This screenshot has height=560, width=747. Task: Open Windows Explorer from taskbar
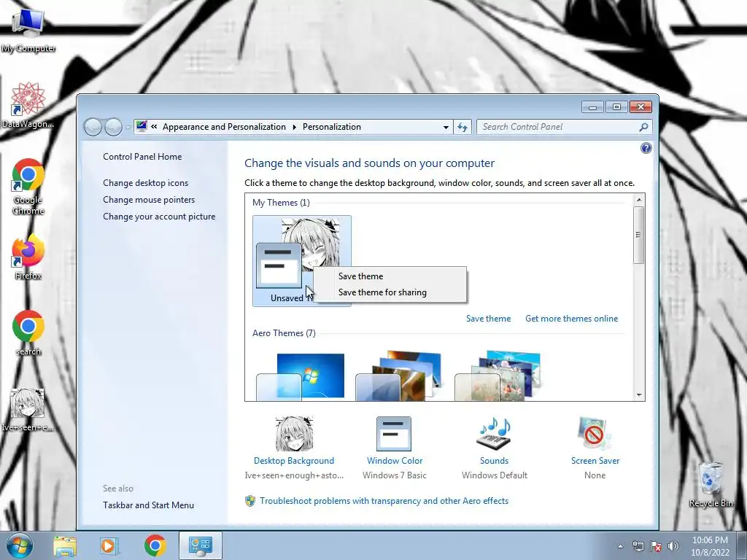(x=65, y=545)
